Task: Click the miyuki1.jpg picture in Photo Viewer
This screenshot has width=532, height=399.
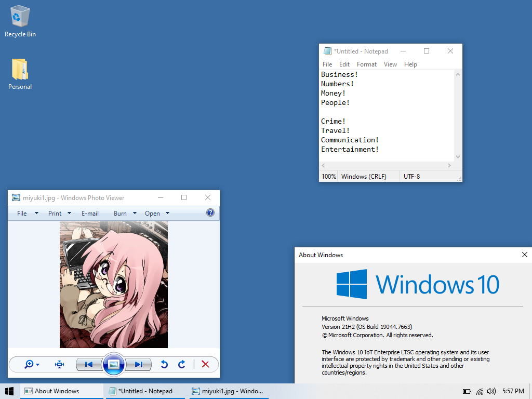Action: [114, 285]
